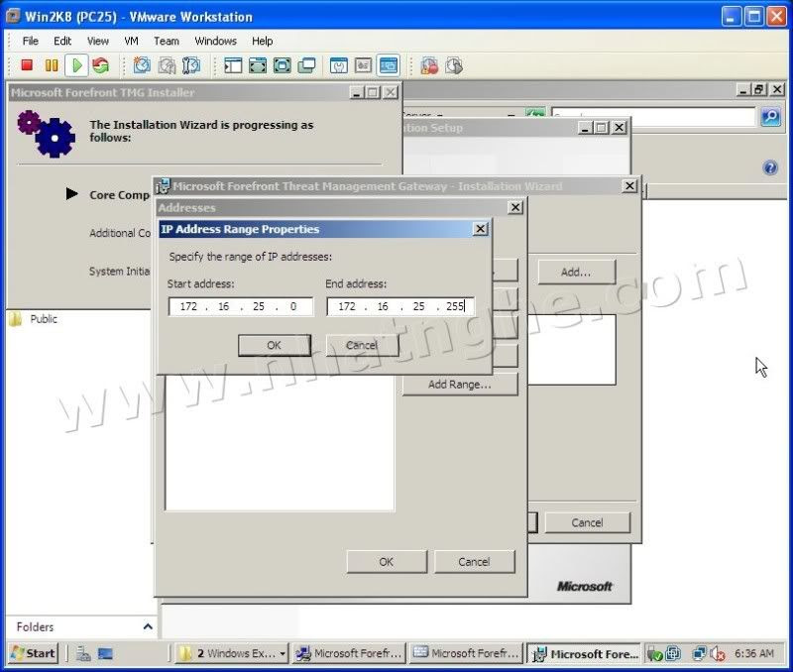Close the IP Address Range Properties dialog

[481, 229]
